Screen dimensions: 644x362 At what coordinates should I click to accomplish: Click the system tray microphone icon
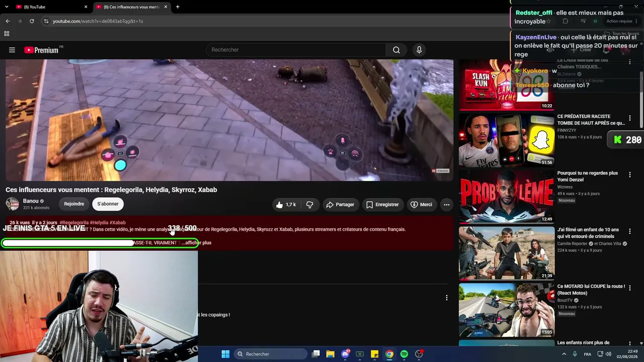575,354
